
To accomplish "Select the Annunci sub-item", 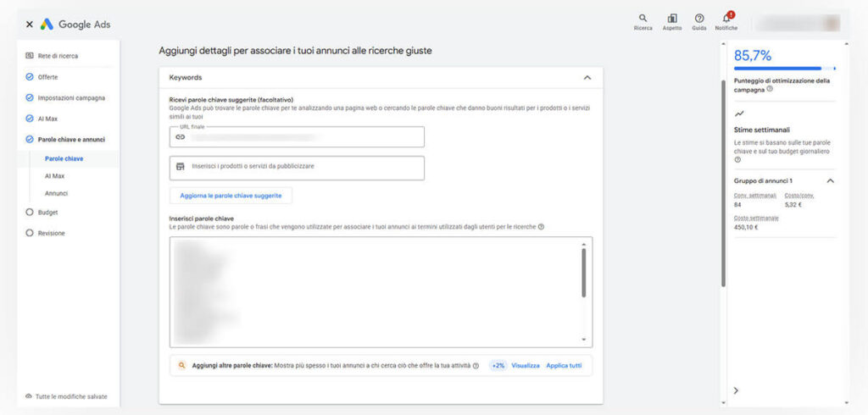I will pos(57,194).
